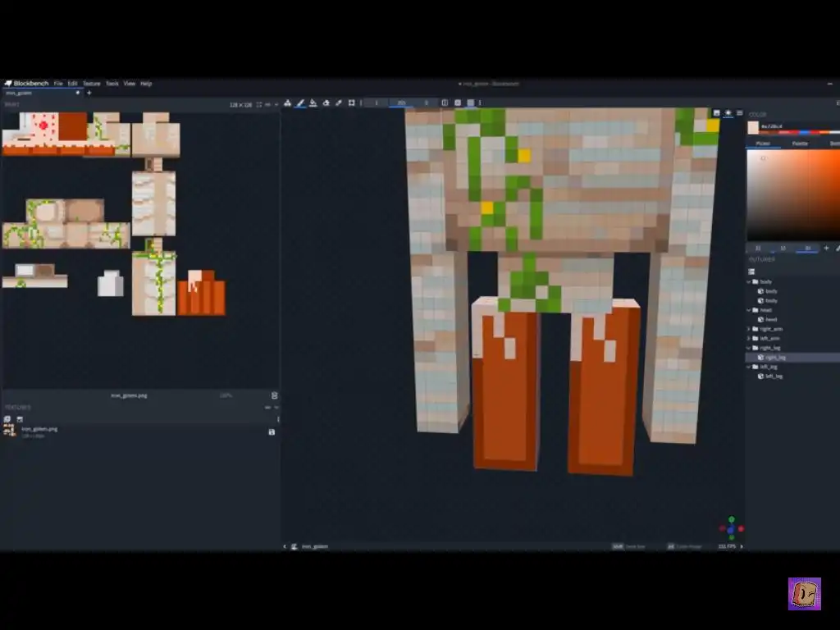
Task: Select the right_arm folder row
Action: [771, 329]
